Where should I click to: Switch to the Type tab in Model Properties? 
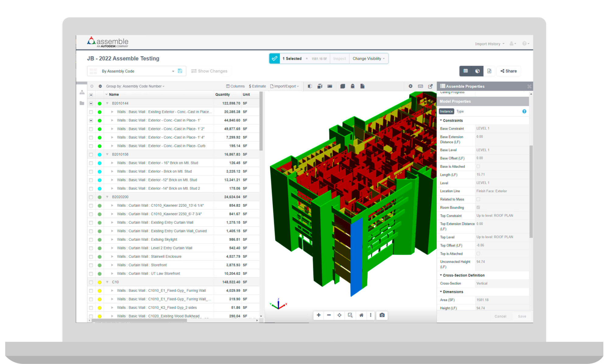tap(460, 111)
